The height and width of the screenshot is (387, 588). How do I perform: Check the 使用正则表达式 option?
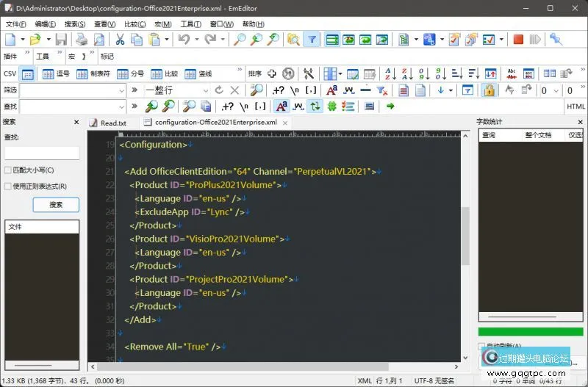(8, 187)
